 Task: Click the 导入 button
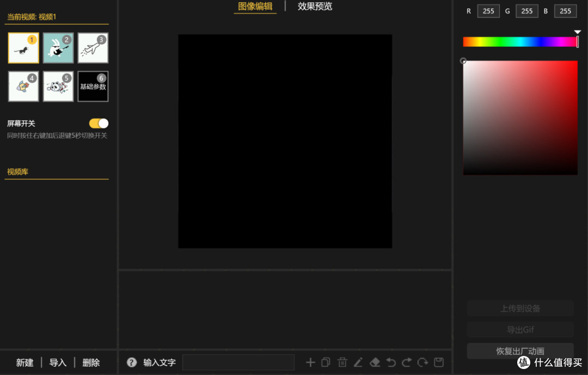coord(58,362)
